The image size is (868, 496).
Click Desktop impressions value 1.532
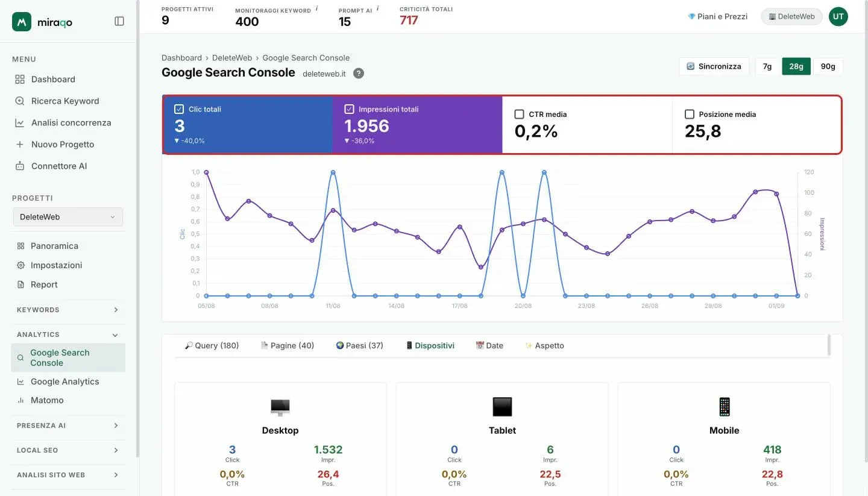[x=328, y=450]
